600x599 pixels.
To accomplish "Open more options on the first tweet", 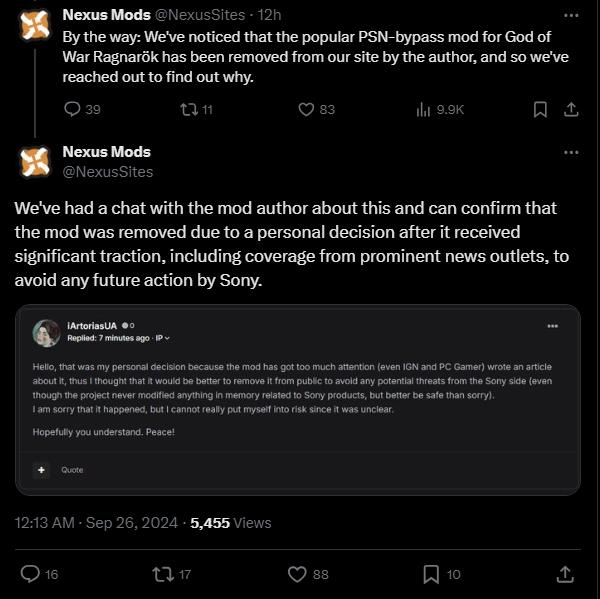I will click(x=571, y=15).
